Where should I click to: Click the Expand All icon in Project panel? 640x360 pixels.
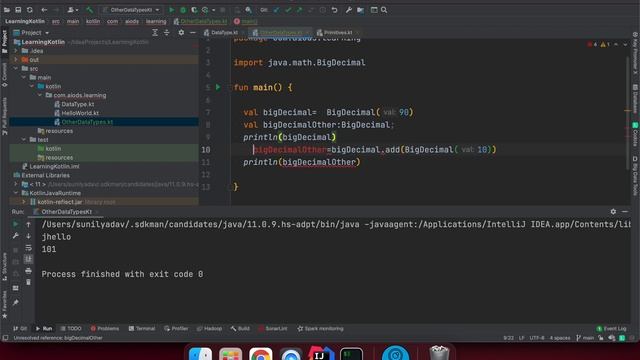click(x=155, y=33)
